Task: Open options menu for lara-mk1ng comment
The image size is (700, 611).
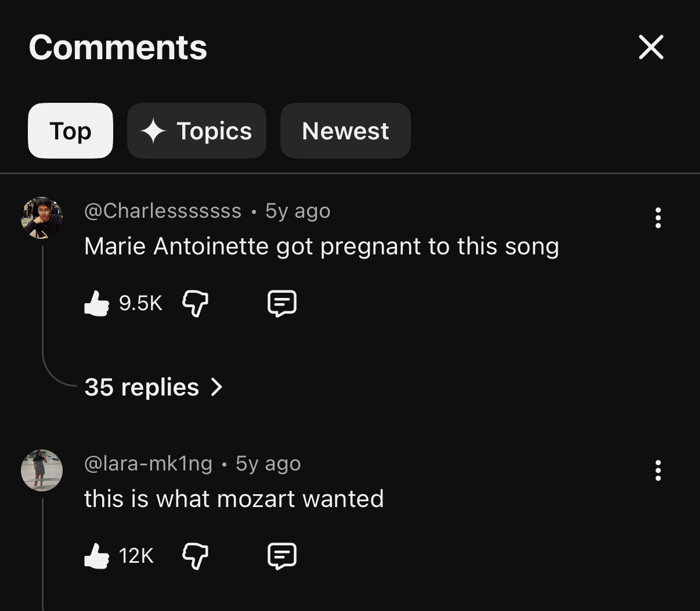Action: tap(658, 470)
